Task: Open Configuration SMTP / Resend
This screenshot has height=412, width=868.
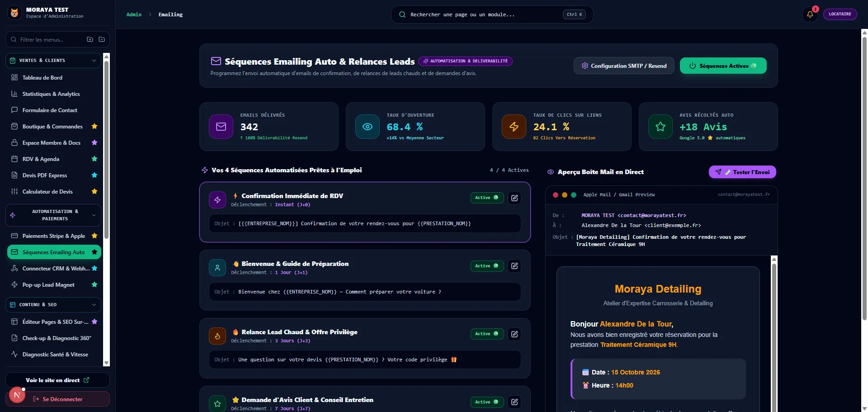Action: pos(624,66)
